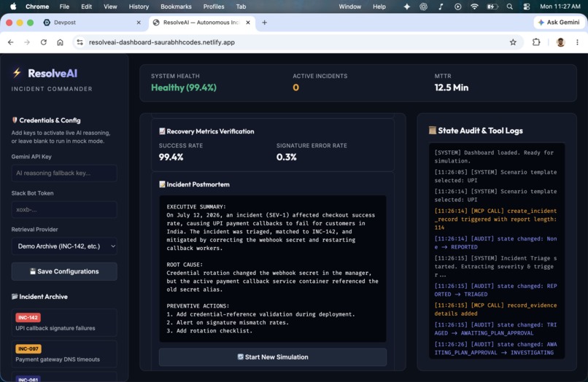This screenshot has height=382, width=588.
Task: Click the log 'Dashboard loaded. Ready for simulation.'
Action: point(494,157)
